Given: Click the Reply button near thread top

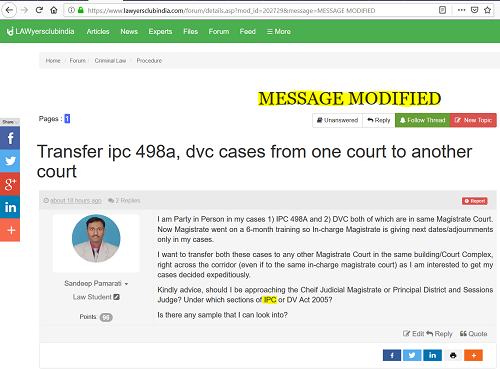Looking at the screenshot, I should coord(379,120).
